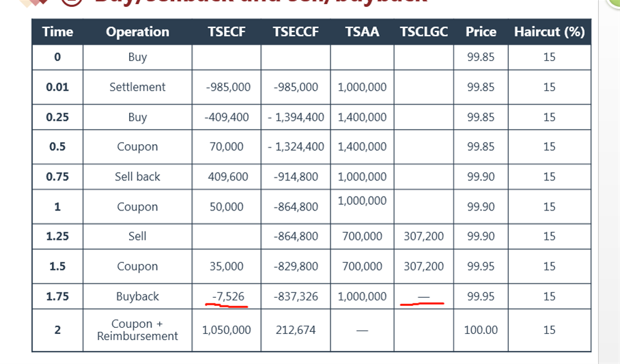Click the Haircut (%) column header

(550, 31)
